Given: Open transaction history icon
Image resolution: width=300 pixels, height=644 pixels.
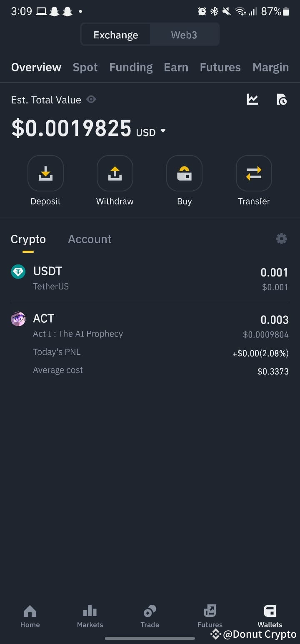Looking at the screenshot, I should (282, 99).
